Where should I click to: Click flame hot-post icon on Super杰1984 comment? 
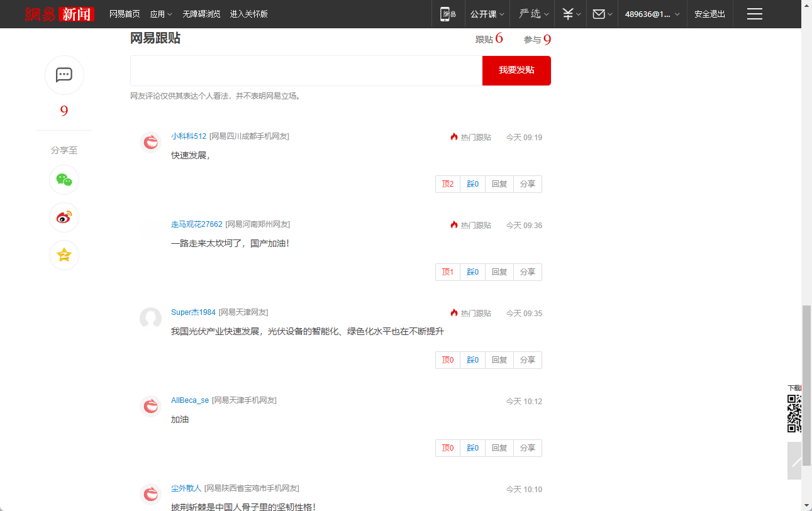click(x=454, y=313)
